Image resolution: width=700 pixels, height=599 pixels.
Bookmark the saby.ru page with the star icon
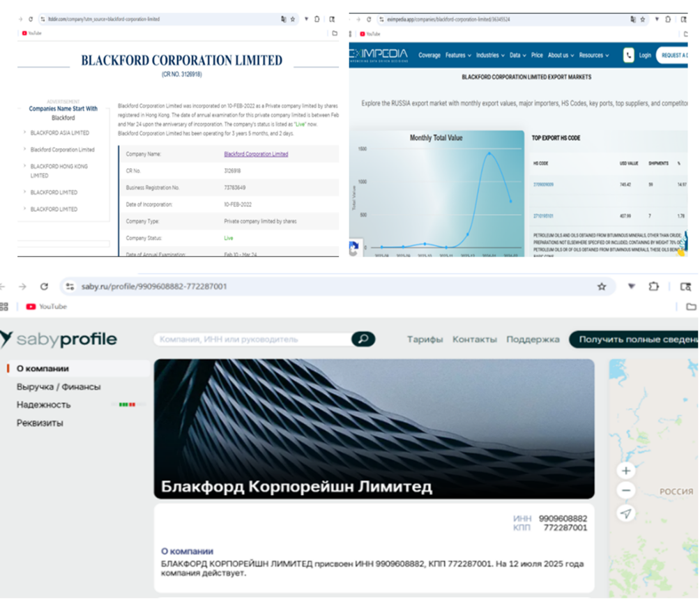click(x=601, y=287)
